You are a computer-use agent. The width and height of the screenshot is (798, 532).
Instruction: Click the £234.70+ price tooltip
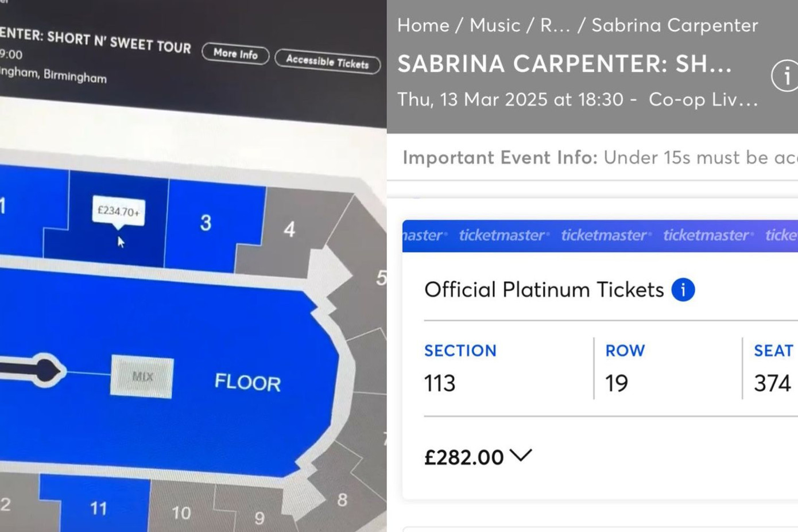pos(118,211)
